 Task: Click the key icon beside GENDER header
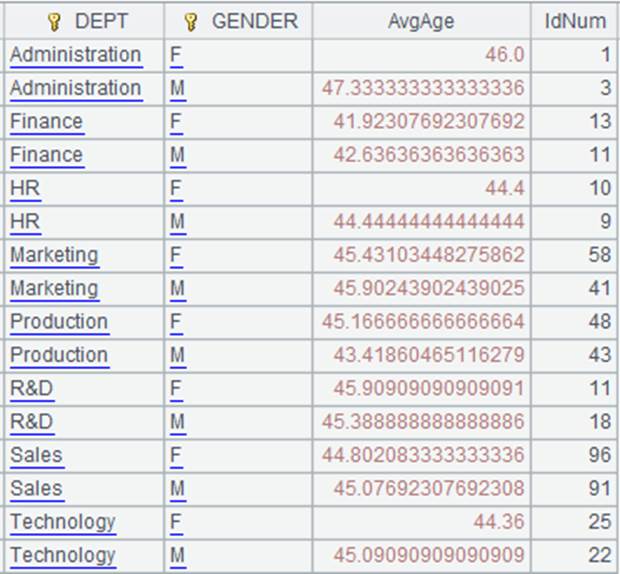click(x=191, y=22)
